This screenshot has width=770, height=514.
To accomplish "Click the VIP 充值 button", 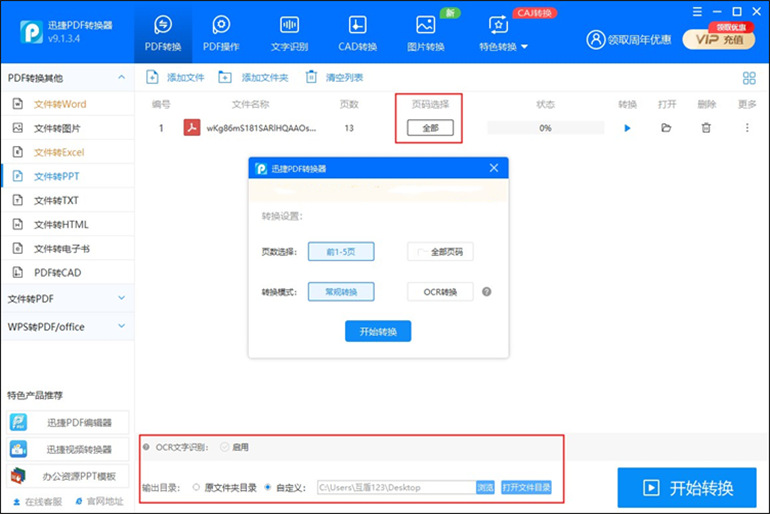I will point(719,39).
